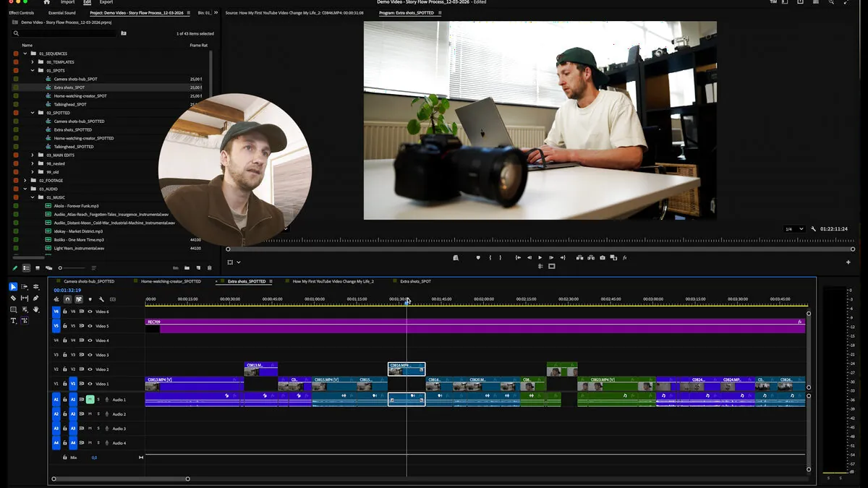
Task: Collapse the 01_SEQUENCES bin
Action: coord(25,53)
